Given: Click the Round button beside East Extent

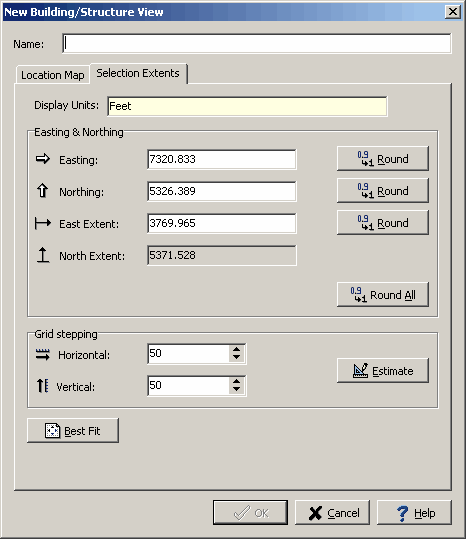Looking at the screenshot, I should point(382,223).
